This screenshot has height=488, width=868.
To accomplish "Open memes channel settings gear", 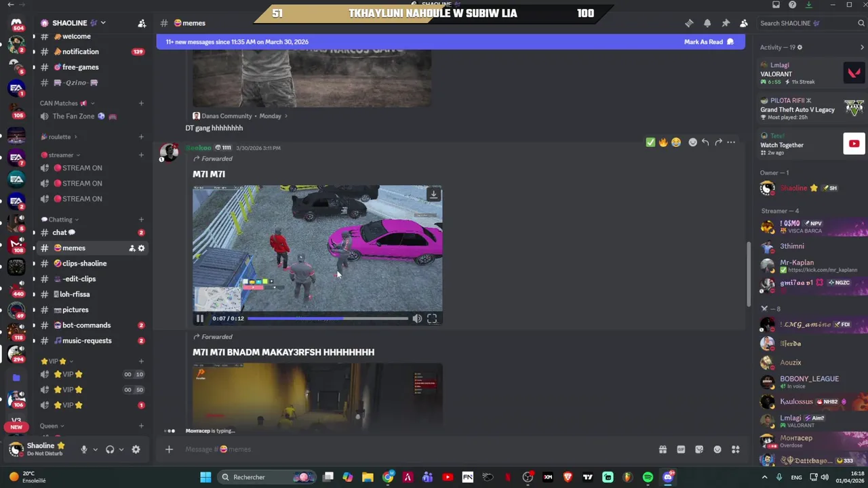I will click(141, 248).
